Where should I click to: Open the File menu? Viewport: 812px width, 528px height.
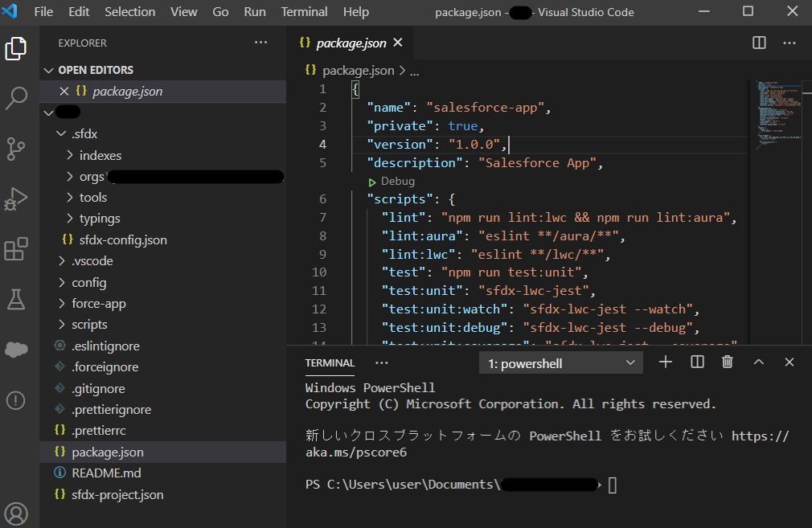pos(43,12)
